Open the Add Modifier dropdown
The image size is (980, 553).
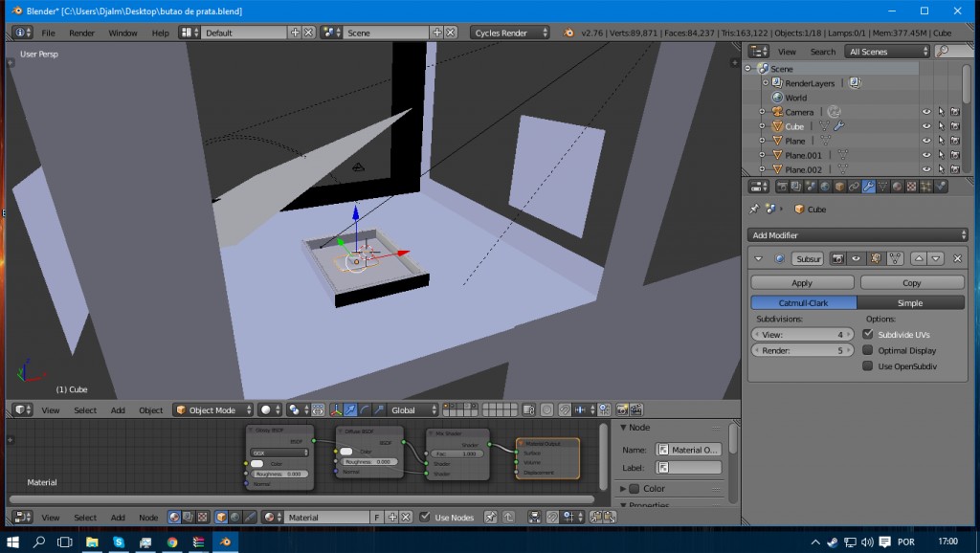point(857,235)
